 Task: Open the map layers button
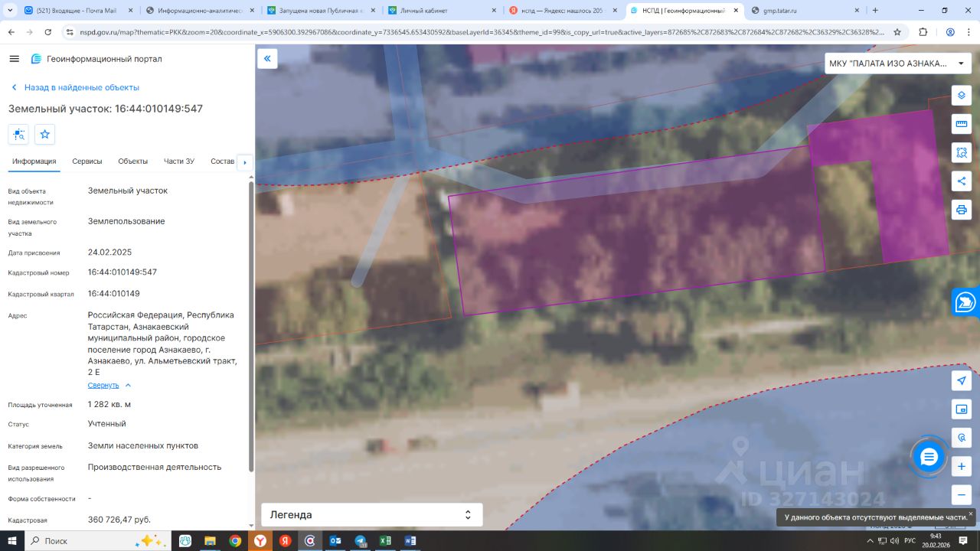coord(962,96)
